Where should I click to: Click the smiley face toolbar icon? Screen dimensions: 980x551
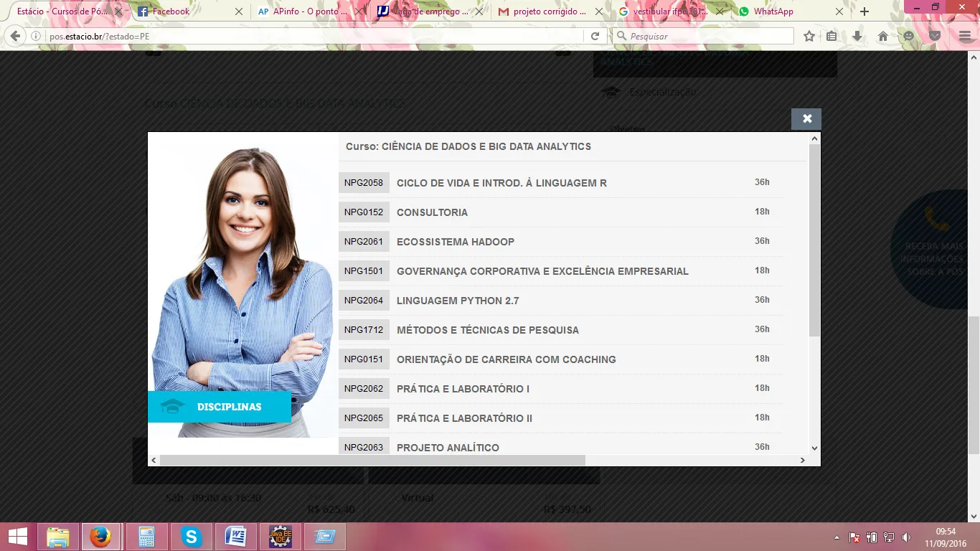coord(908,36)
